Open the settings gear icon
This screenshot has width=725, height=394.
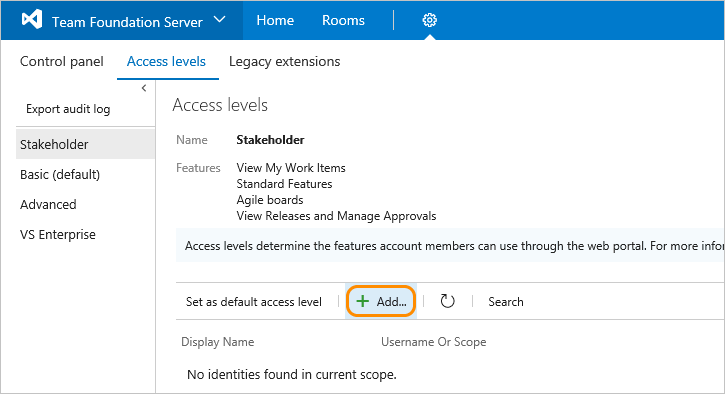[430, 20]
